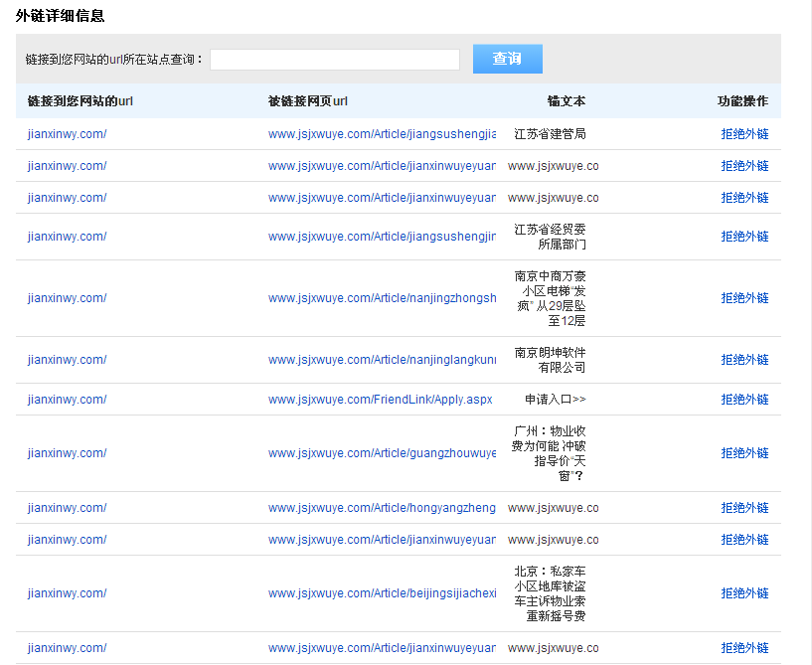Click jianxinwy.com/ link in the 申请入口>> row

click(x=67, y=400)
